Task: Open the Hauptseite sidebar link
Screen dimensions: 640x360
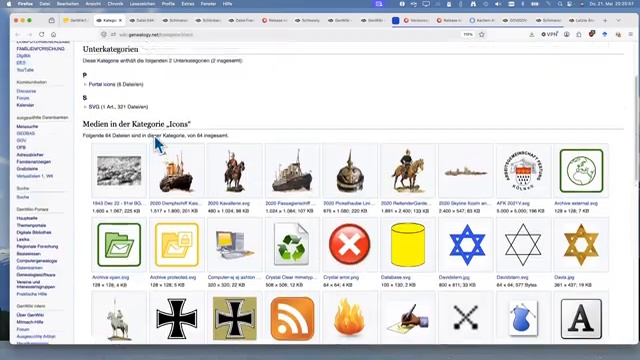Action: (27, 218)
